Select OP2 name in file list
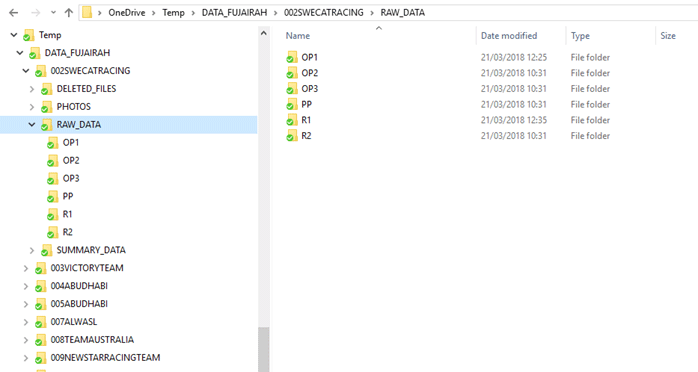Image resolution: width=698 pixels, height=372 pixels. (x=310, y=73)
